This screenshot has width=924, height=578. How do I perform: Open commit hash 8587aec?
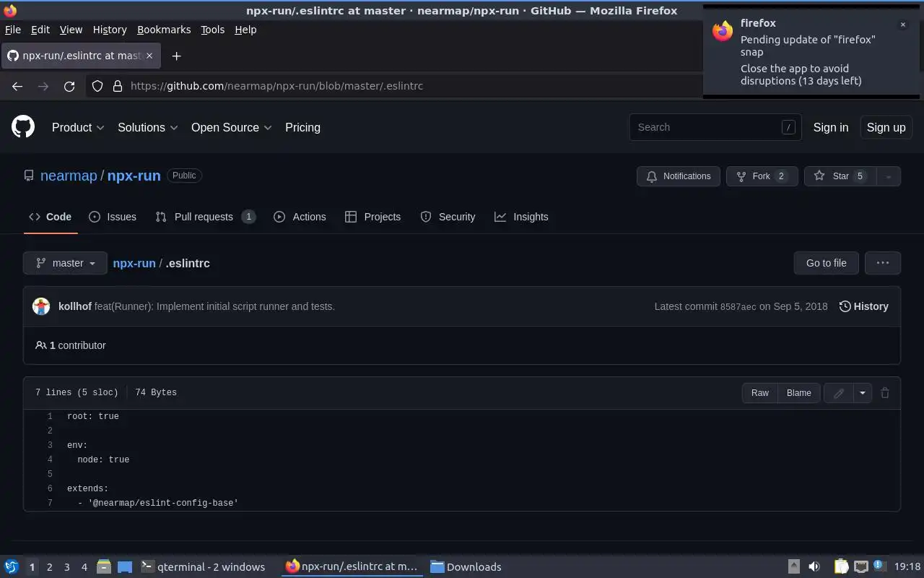coord(738,307)
